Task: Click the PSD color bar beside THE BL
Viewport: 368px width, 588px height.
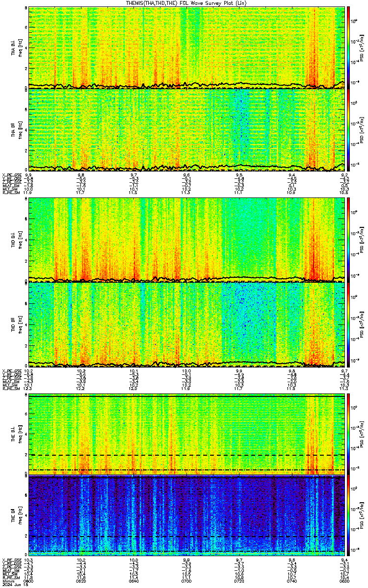Action: (348, 434)
